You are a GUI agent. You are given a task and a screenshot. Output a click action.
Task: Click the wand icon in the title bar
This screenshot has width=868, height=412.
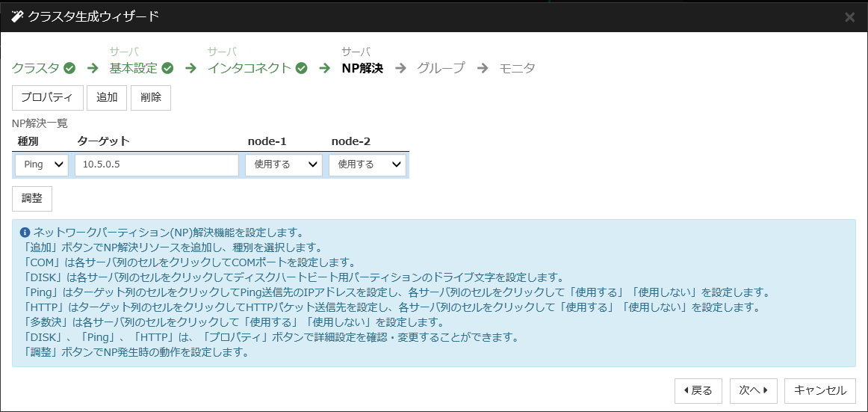16,16
